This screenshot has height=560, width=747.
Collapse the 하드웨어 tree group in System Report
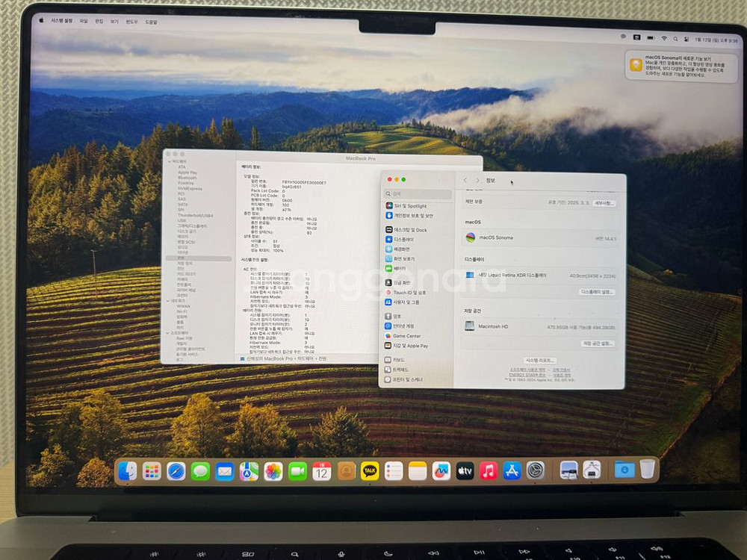pos(169,162)
